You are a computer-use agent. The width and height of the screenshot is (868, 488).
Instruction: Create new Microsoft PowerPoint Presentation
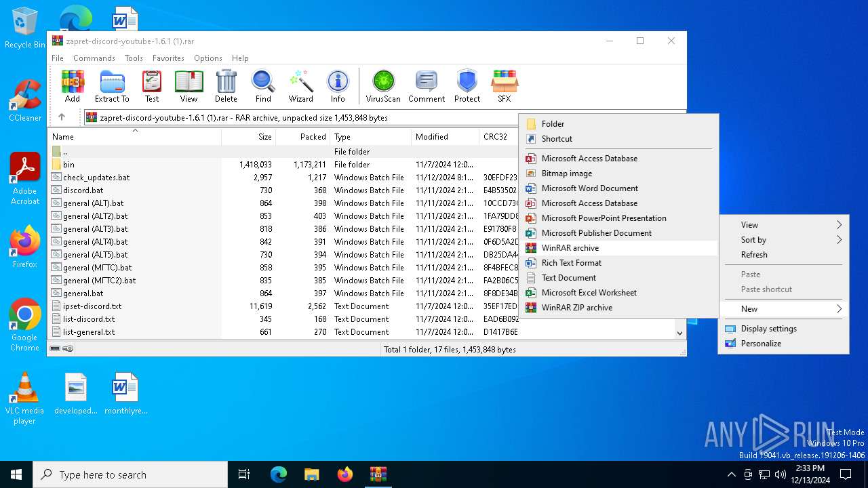[618, 218]
